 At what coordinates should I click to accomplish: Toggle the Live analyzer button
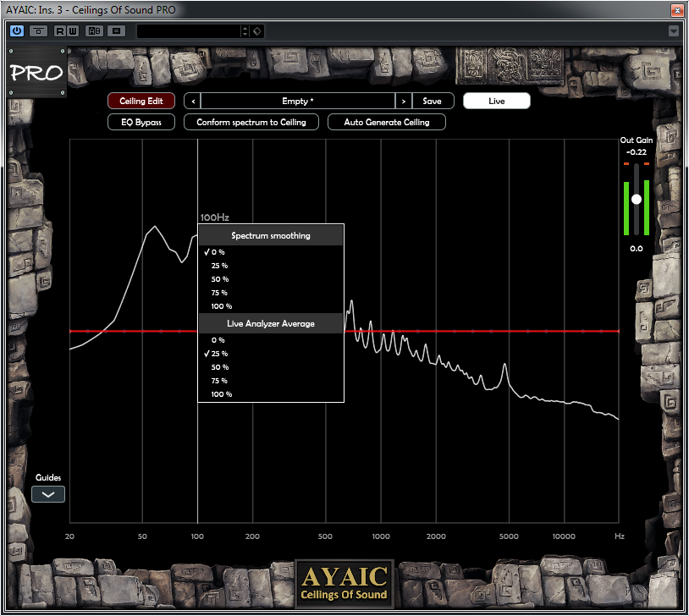[x=497, y=101]
